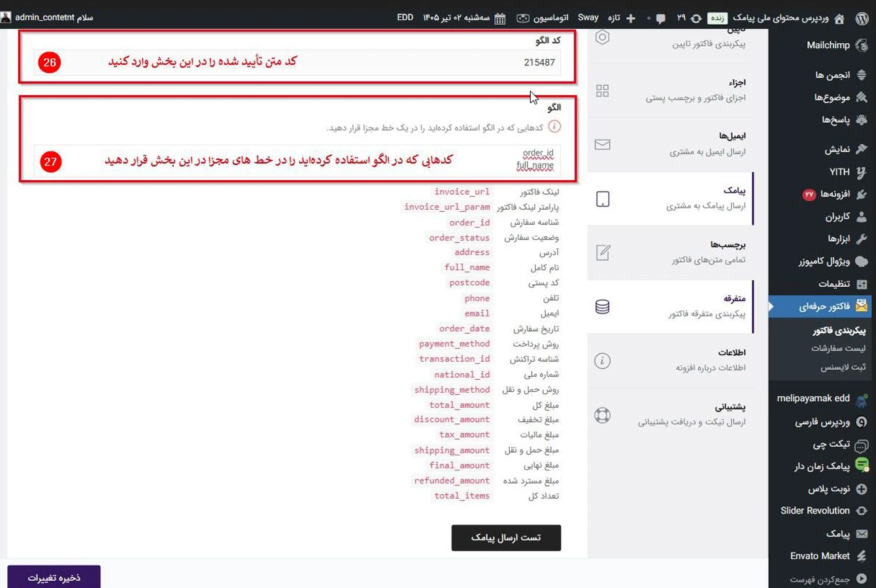Click the Slider Revolution refresh icon
Viewport: 876px width, 588px height.
click(x=862, y=511)
